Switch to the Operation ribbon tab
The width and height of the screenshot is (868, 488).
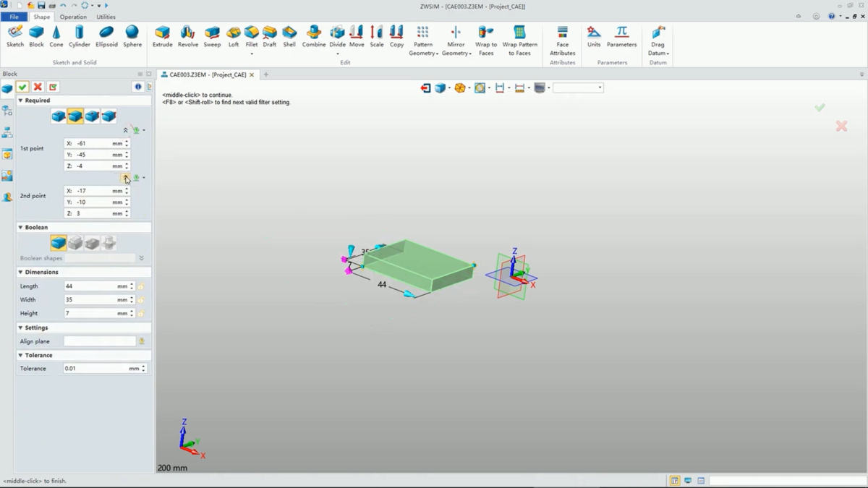[73, 17]
